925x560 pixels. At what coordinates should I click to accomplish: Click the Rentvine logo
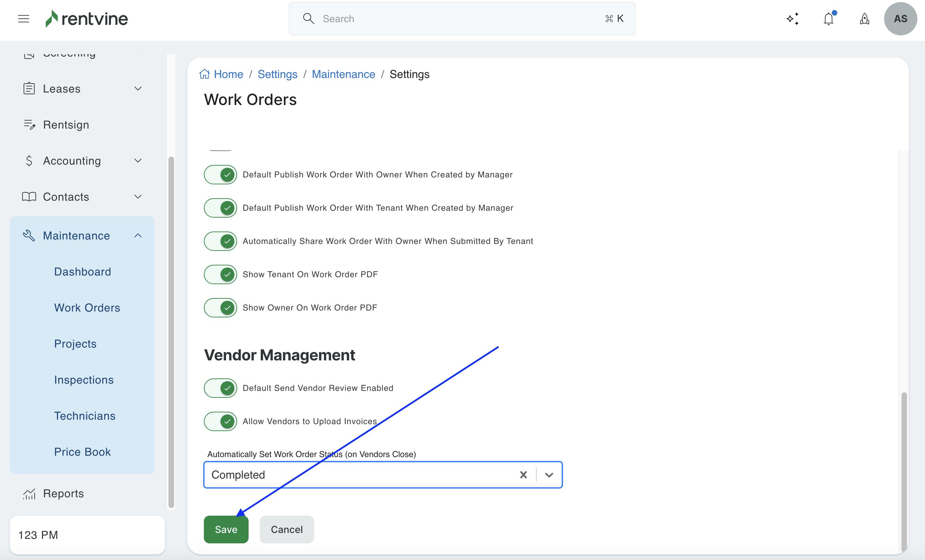tap(87, 18)
